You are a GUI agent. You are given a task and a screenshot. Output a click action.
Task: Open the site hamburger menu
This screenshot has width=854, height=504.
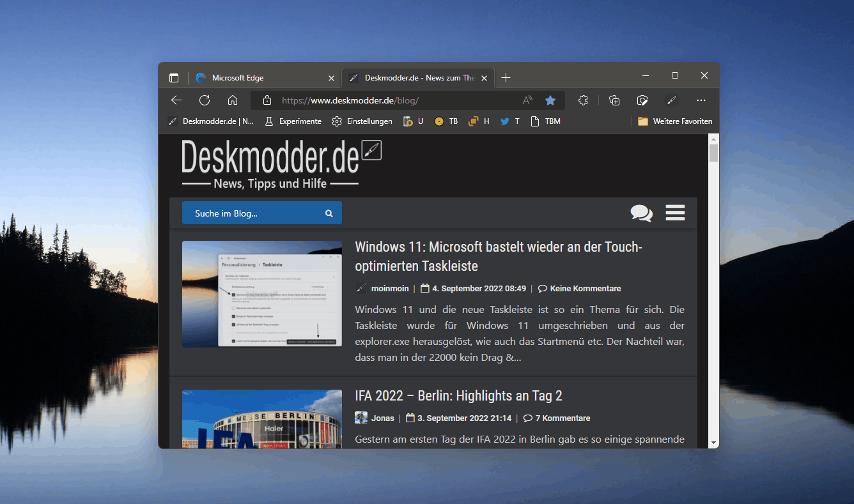tap(675, 213)
